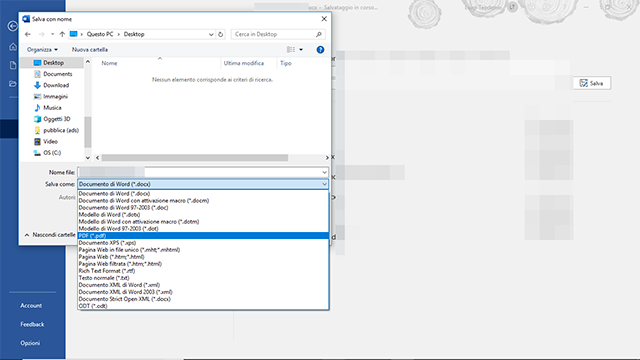This screenshot has height=360, width=640.
Task: Click the file list scroll-right arrow
Action: coord(327,158)
